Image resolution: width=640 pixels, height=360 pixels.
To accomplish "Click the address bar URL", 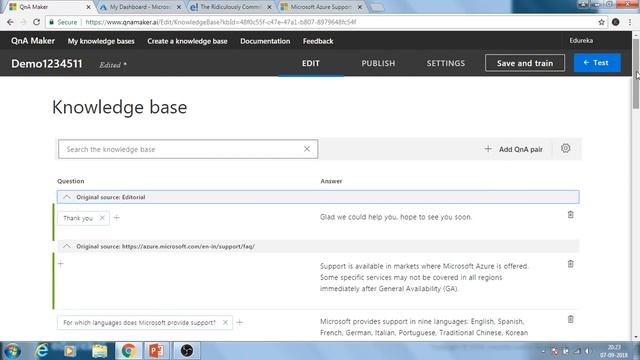I will click(221, 22).
